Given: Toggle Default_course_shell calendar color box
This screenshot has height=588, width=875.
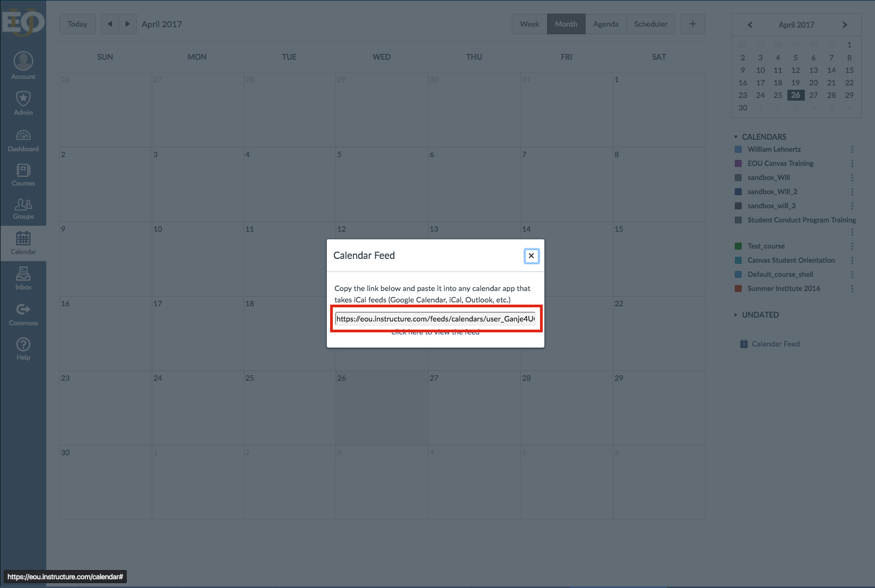Looking at the screenshot, I should pos(738,274).
